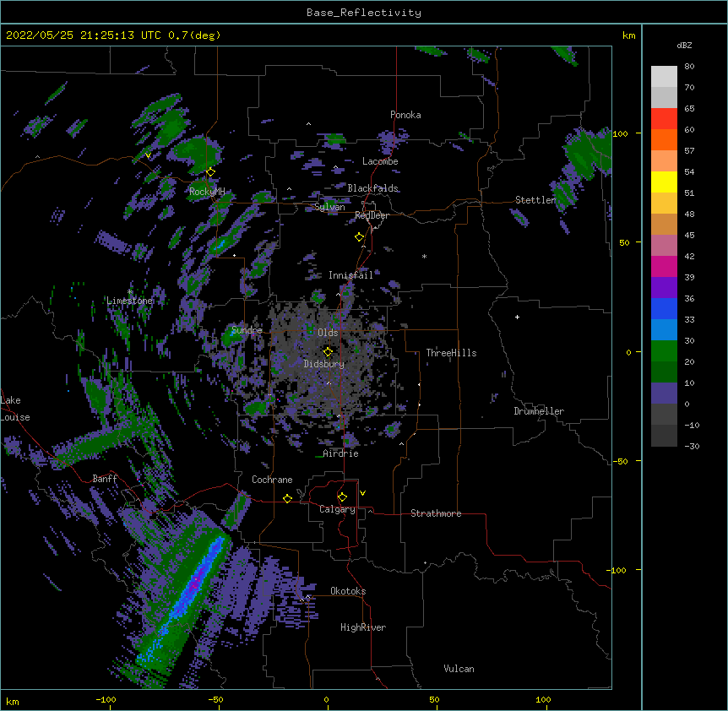Select the Base_Reflectivity title text
The height and width of the screenshot is (711, 728).
pyautogui.click(x=364, y=13)
